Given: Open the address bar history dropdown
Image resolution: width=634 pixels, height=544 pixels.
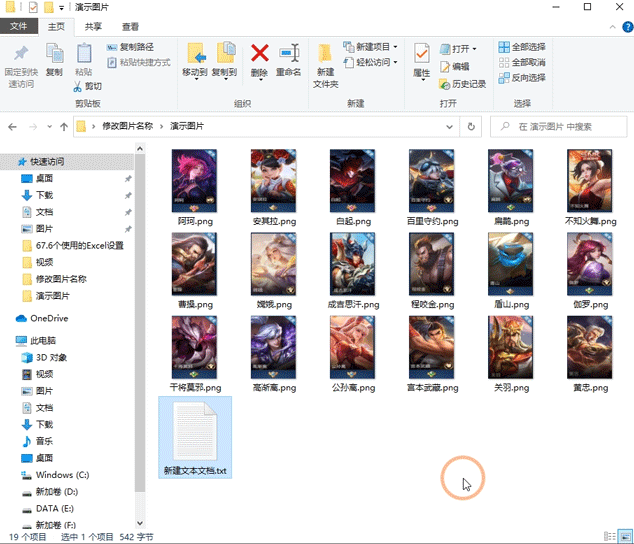Looking at the screenshot, I should click(449, 127).
